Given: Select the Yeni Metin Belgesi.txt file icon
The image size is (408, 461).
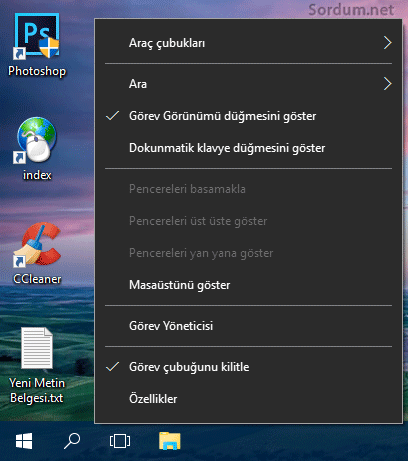Looking at the screenshot, I should coord(37,348).
